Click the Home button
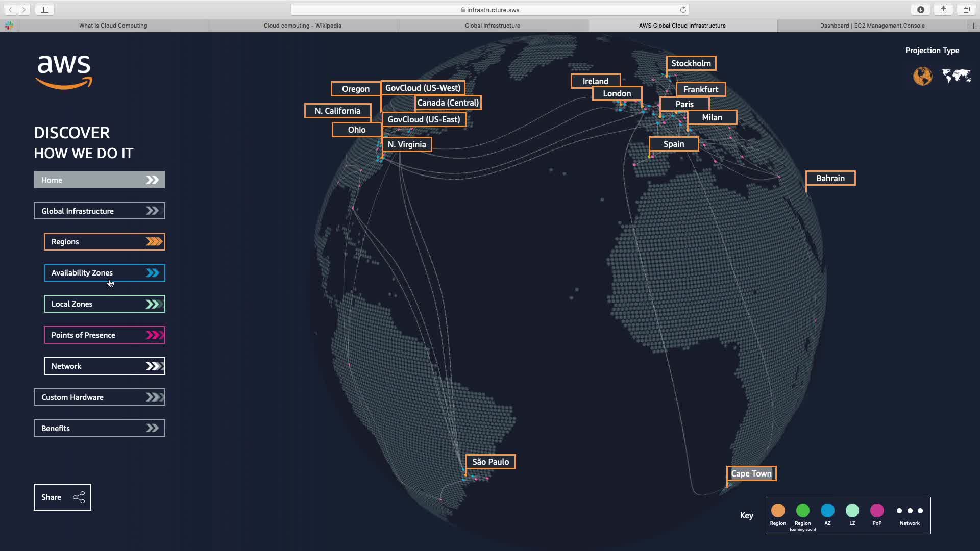This screenshot has height=551, width=980. click(100, 180)
